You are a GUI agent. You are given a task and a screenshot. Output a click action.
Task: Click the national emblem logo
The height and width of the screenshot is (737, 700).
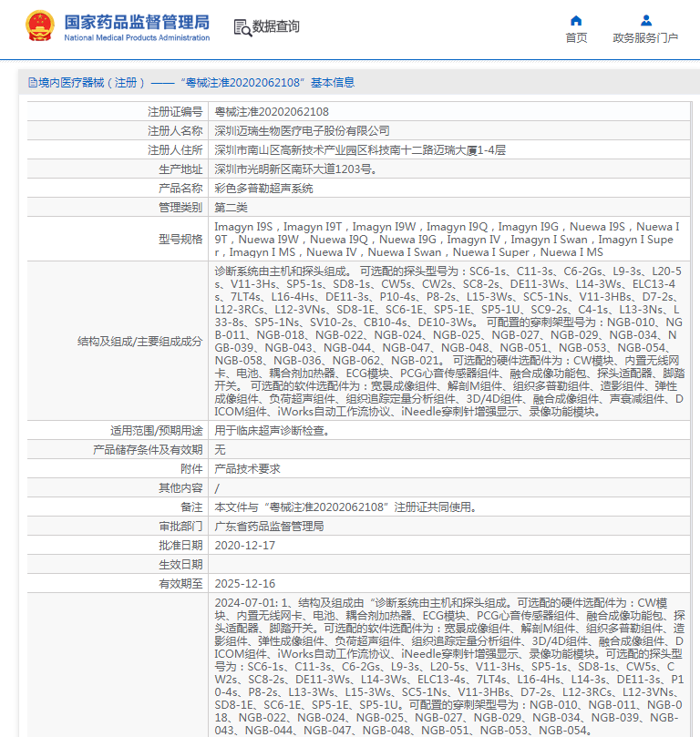click(39, 26)
